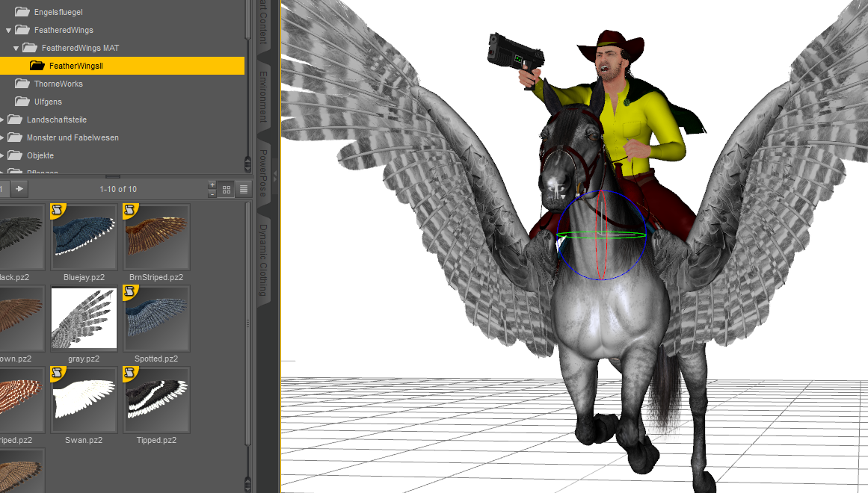
Task: Click the Monster und Fabelwesen folder name
Action: coord(73,137)
